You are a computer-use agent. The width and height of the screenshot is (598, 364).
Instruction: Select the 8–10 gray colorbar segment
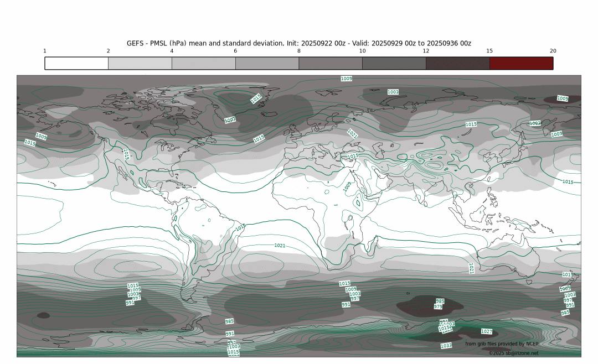click(331, 63)
